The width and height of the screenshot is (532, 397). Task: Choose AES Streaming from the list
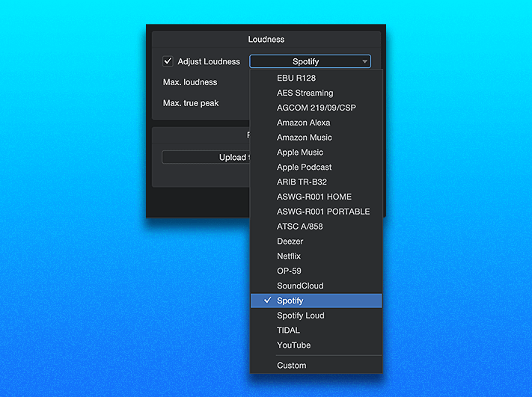click(317, 93)
